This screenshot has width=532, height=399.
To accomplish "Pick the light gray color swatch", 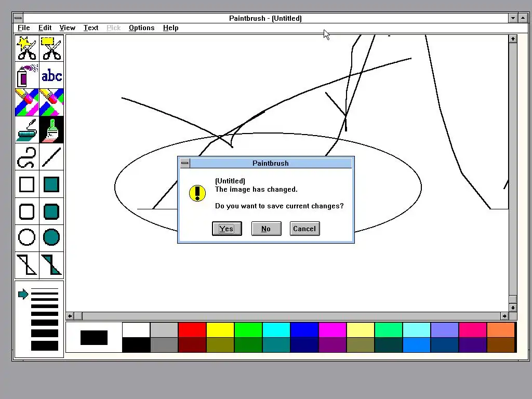I will click(x=164, y=330).
